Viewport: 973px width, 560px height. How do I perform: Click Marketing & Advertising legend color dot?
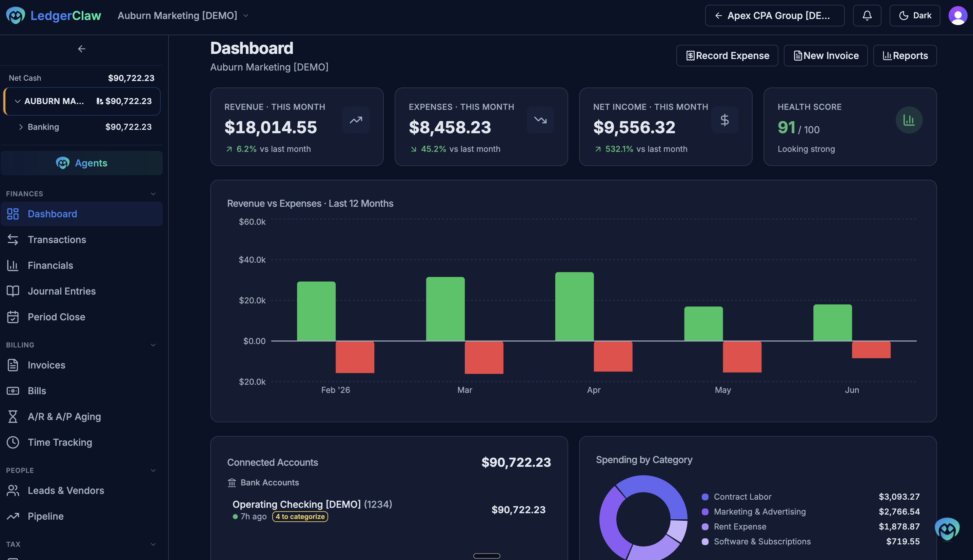point(705,512)
